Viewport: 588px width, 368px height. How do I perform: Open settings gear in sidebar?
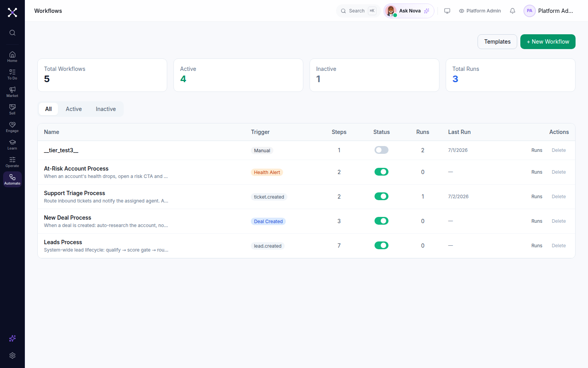tap(12, 356)
